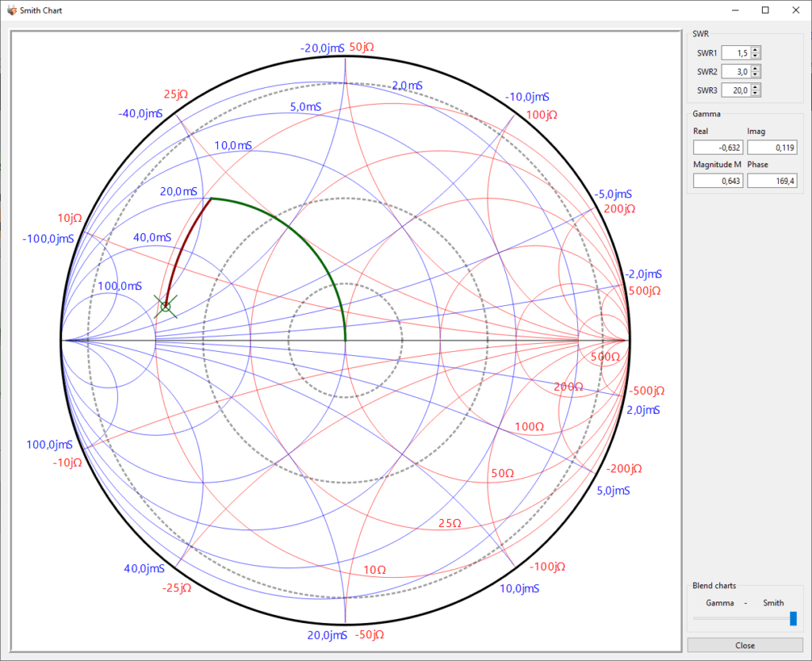Minimize the Smith Chart window
This screenshot has height=661, width=812.
pos(735,10)
